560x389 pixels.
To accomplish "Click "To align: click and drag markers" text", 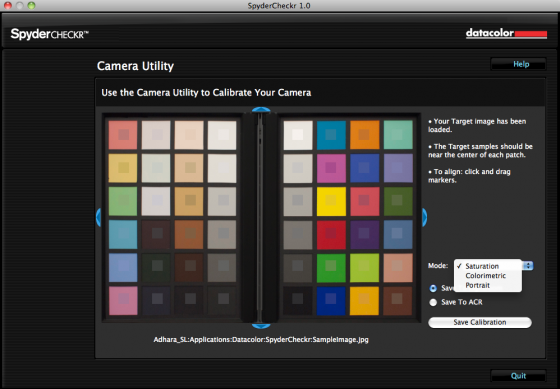I will [470, 176].
